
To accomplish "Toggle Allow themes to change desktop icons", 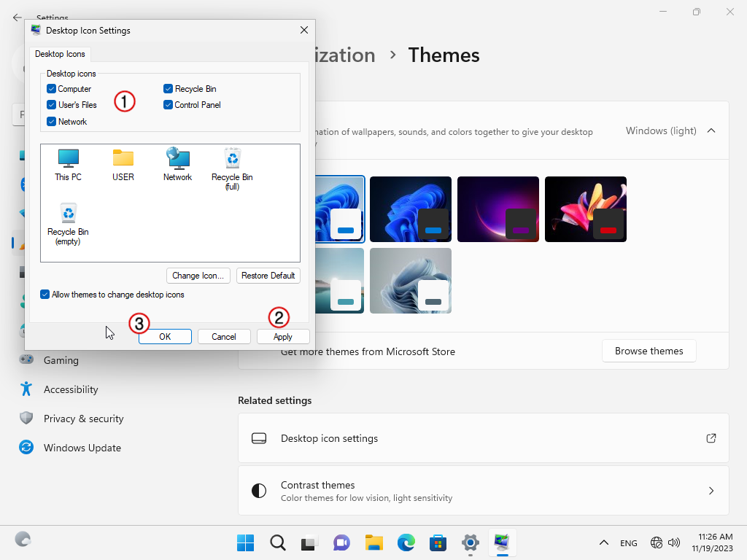I will tap(45, 295).
